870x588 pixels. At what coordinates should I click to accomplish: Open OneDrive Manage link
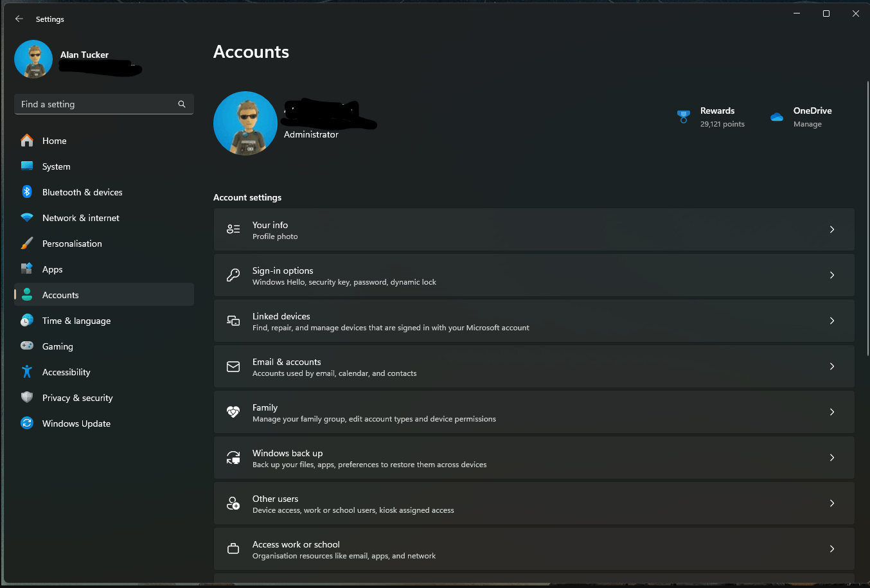(x=808, y=124)
